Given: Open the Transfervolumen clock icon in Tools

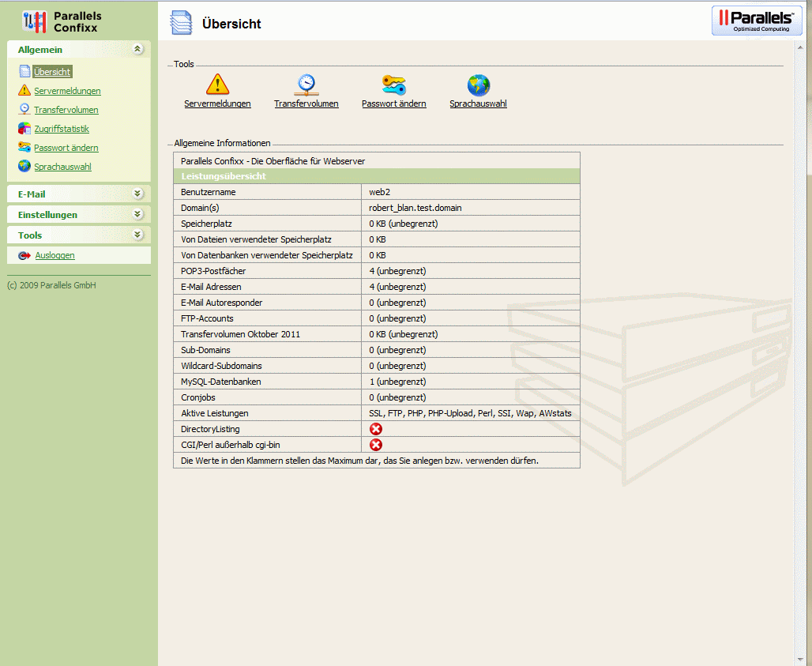Looking at the screenshot, I should click(x=306, y=85).
